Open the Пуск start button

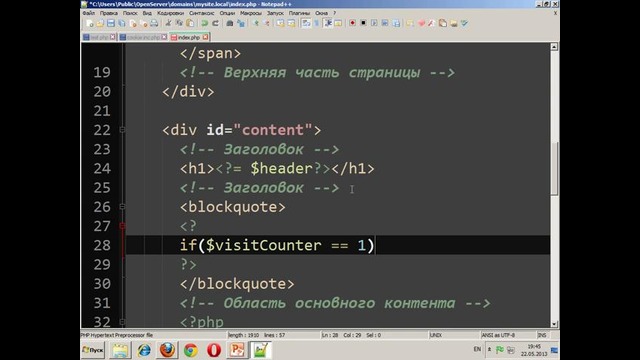[93, 350]
